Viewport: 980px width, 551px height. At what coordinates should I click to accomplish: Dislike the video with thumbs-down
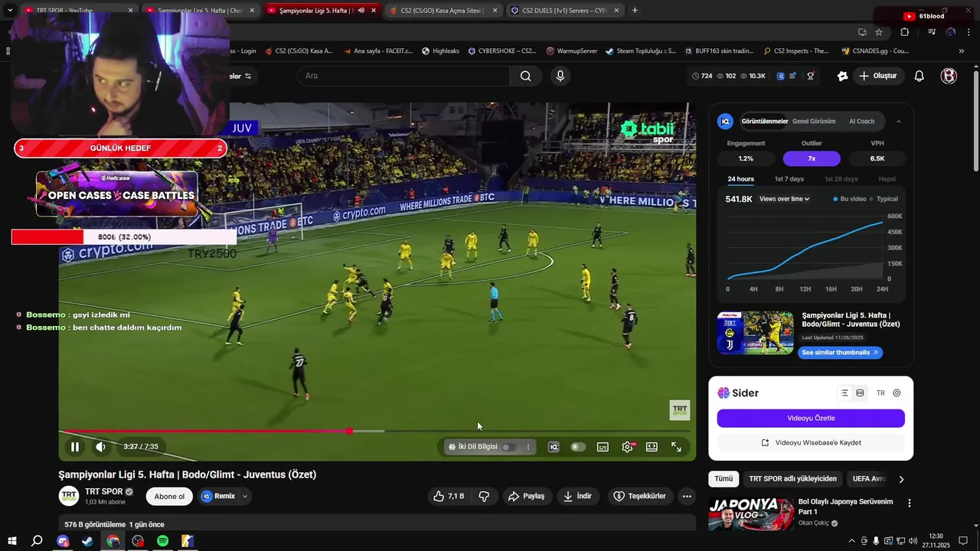point(484,496)
